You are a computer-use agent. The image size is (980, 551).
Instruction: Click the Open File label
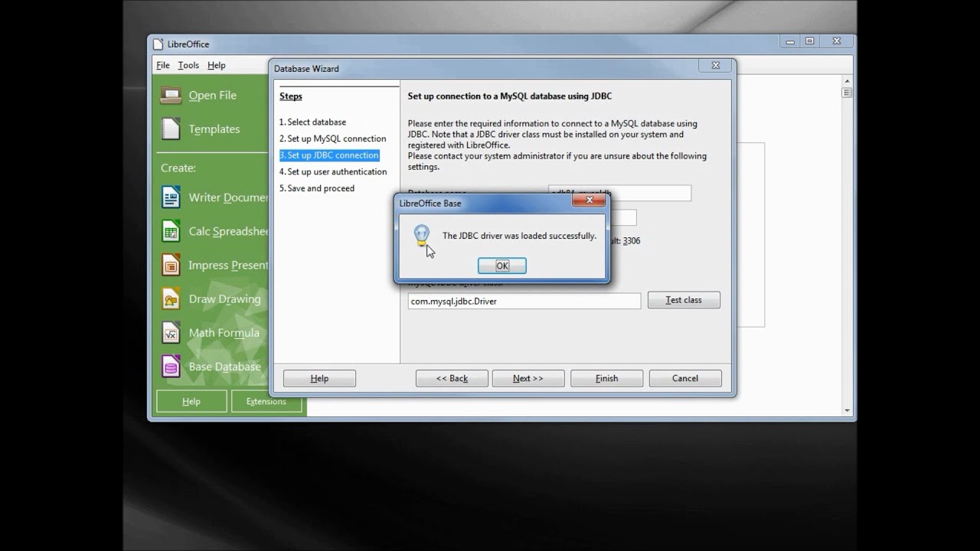[212, 96]
